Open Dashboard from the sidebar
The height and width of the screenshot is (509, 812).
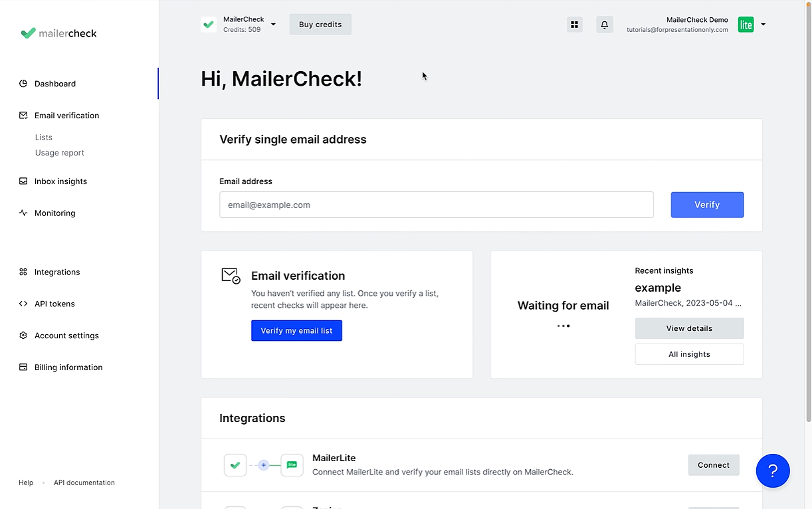click(x=55, y=84)
